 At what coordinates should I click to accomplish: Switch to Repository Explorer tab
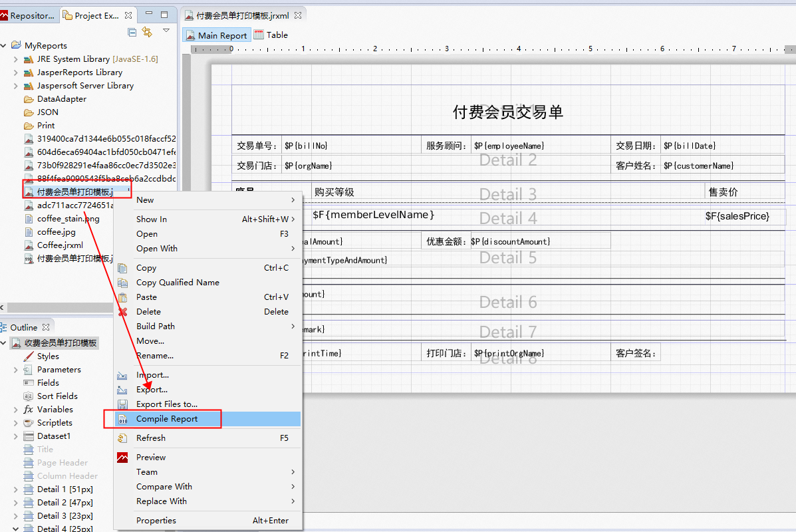tap(28, 16)
